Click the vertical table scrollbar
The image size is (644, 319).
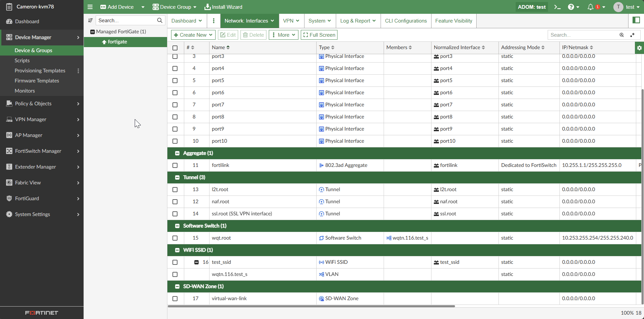coord(643,196)
